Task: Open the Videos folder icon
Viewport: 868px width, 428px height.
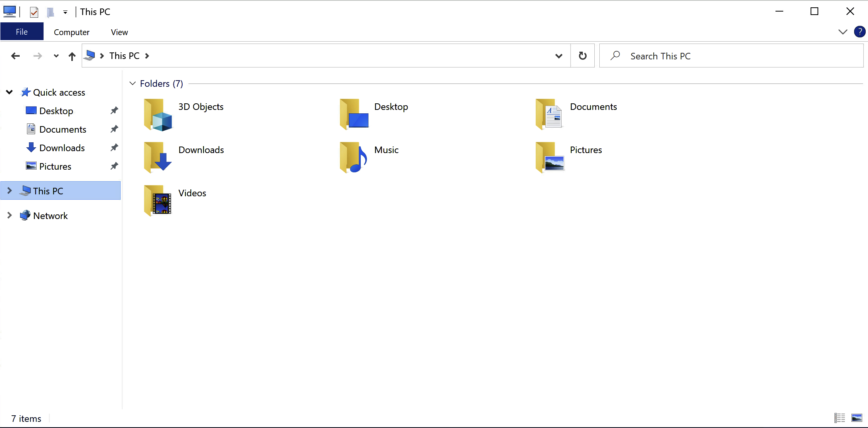Action: [x=158, y=201]
